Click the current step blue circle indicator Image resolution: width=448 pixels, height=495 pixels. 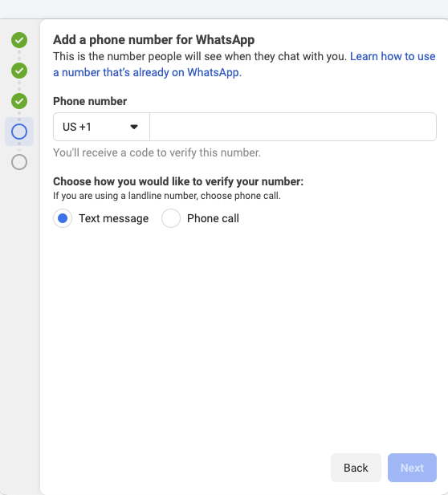tap(19, 132)
